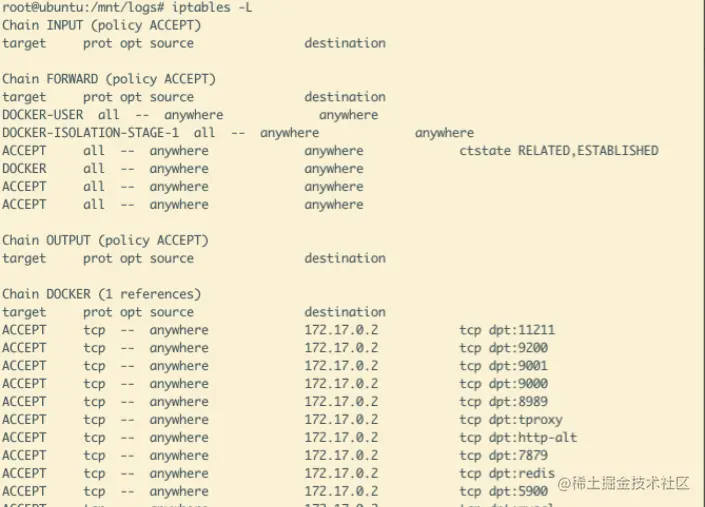This screenshot has width=705, height=507.
Task: Click "tcp dpt:7879" entry
Action: coord(503,456)
